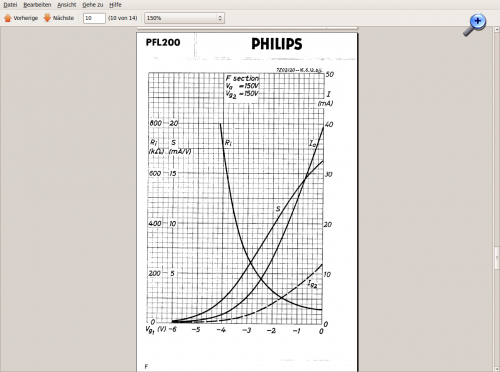Image resolution: width=500 pixels, height=372 pixels.
Task: Click the PHILIPS heading on the page
Action: click(277, 44)
